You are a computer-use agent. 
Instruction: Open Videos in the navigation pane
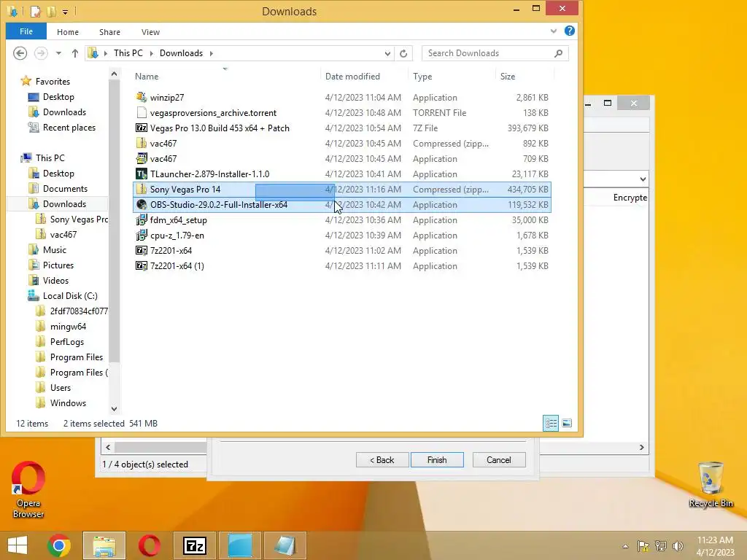click(55, 281)
